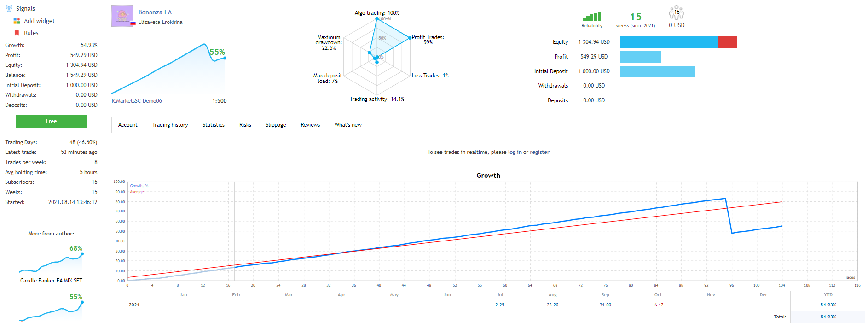Open the Slippage tab
The width and height of the screenshot is (868, 323).
coord(276,125)
